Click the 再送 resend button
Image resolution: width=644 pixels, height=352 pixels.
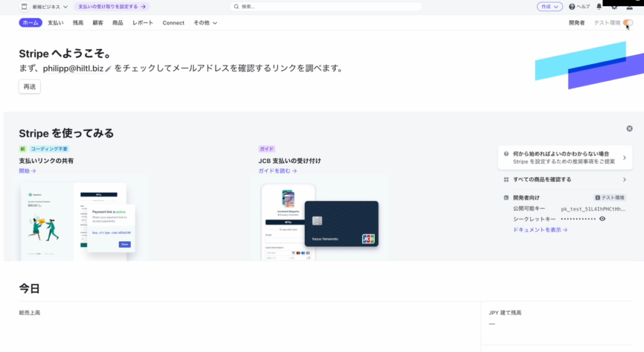tap(30, 86)
